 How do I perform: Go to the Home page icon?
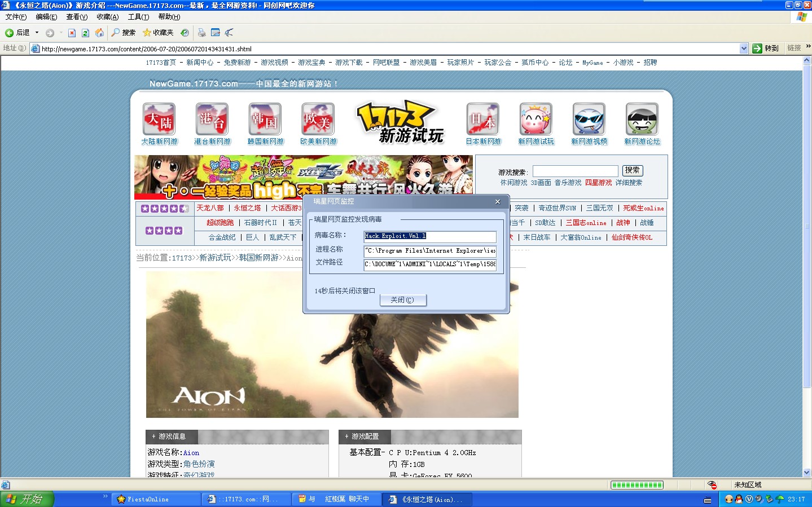[99, 33]
